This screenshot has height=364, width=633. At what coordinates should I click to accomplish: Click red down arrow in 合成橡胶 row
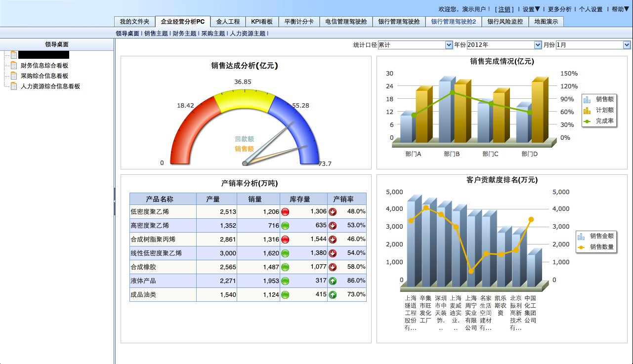pos(333,267)
